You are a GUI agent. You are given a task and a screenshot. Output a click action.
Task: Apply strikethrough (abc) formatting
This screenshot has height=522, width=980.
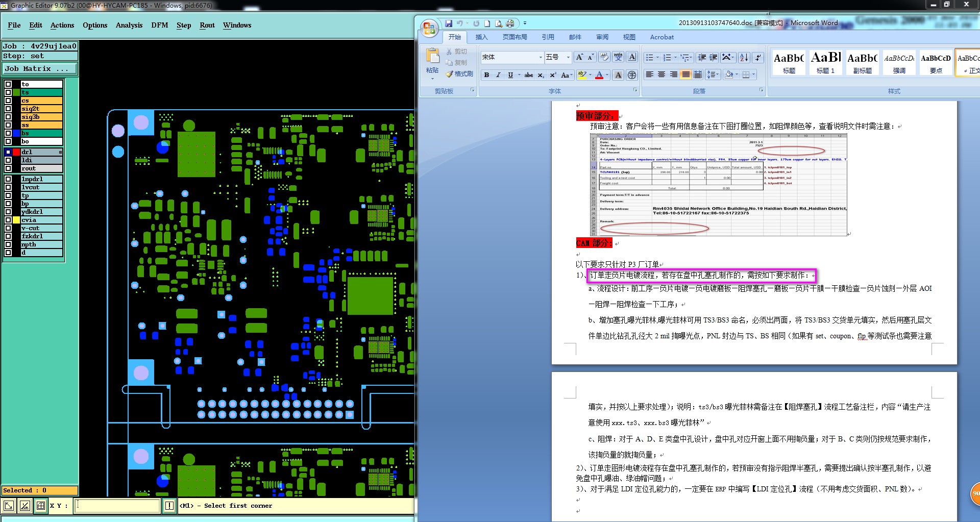point(529,75)
